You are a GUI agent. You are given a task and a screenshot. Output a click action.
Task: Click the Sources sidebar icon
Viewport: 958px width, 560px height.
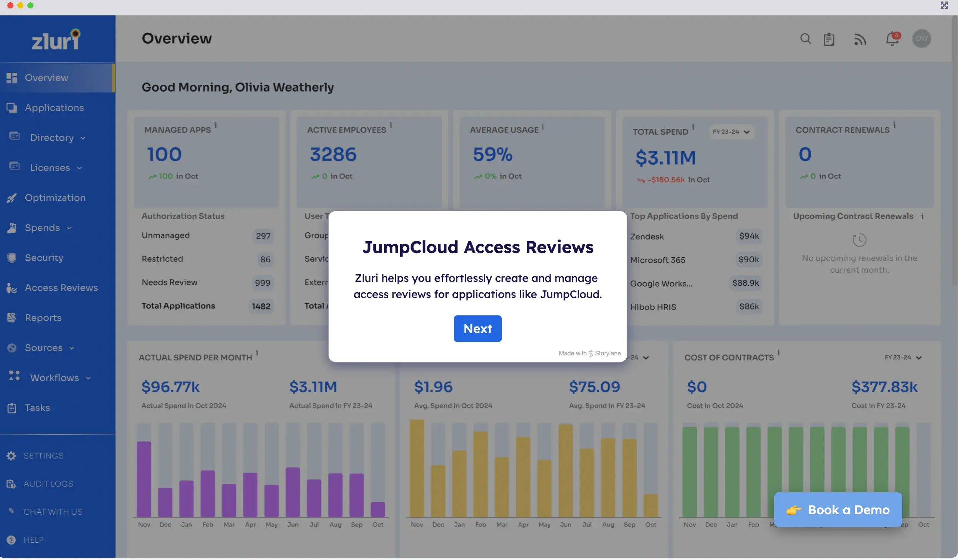(x=12, y=348)
